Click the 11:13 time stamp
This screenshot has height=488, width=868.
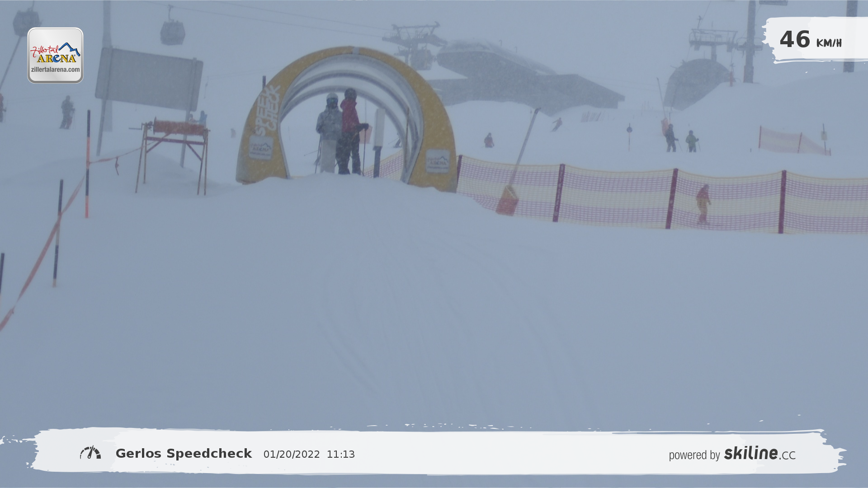[341, 455]
